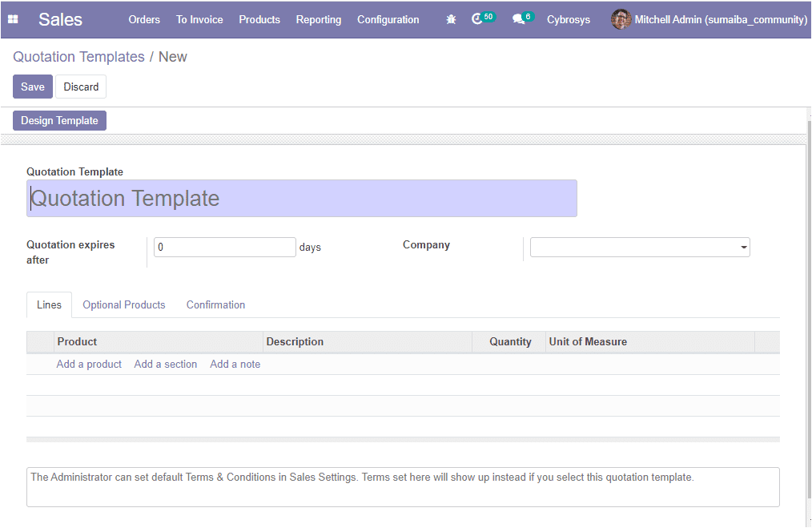Sort by the Description column header
The height and width of the screenshot is (528, 812).
click(367, 341)
